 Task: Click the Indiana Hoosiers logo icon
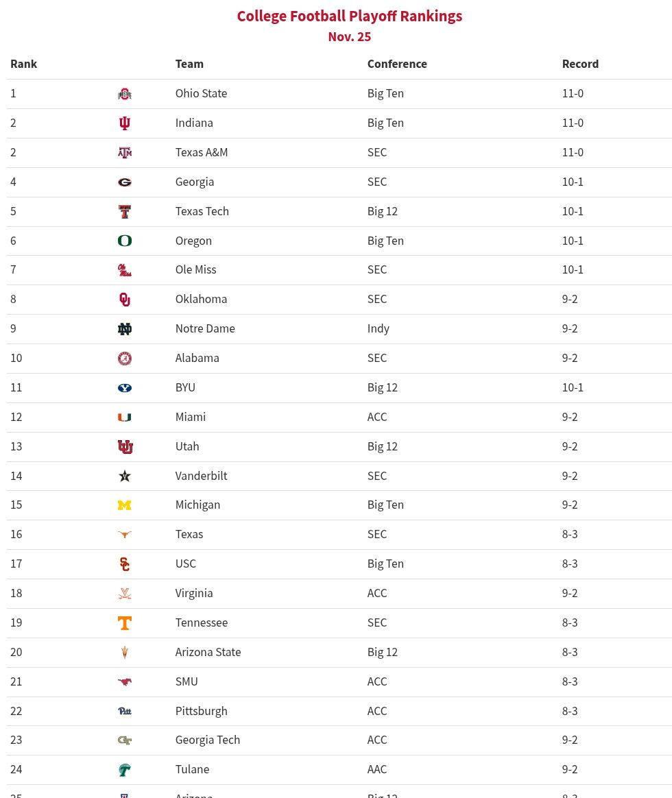(x=124, y=123)
